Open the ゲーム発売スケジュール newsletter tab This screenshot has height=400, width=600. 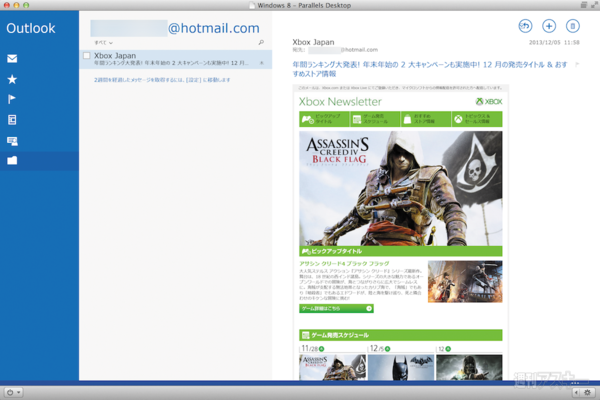tap(375, 119)
